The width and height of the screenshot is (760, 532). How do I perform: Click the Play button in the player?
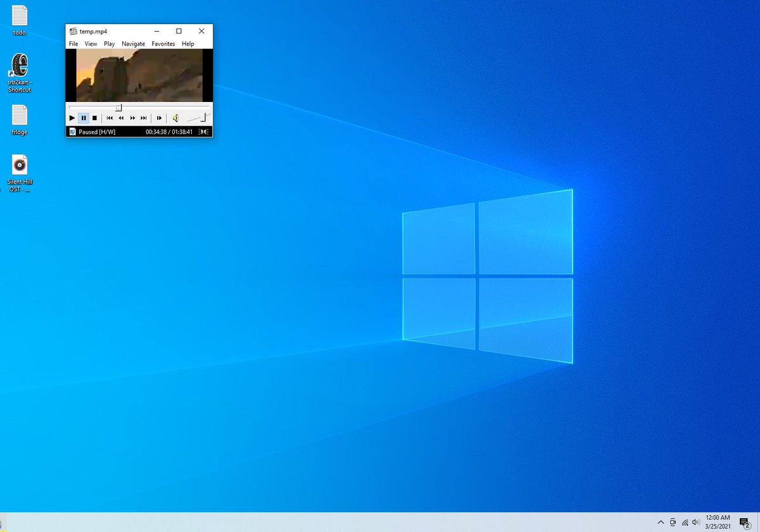point(72,118)
